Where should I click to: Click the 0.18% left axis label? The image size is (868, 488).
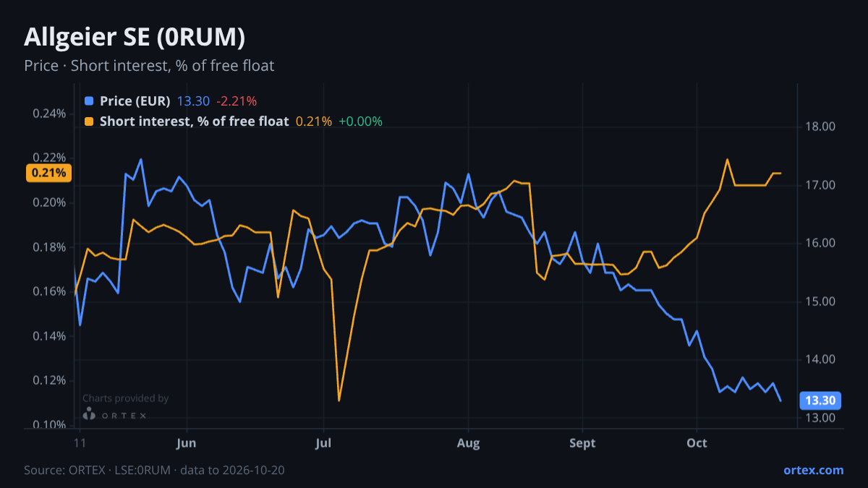(x=49, y=247)
